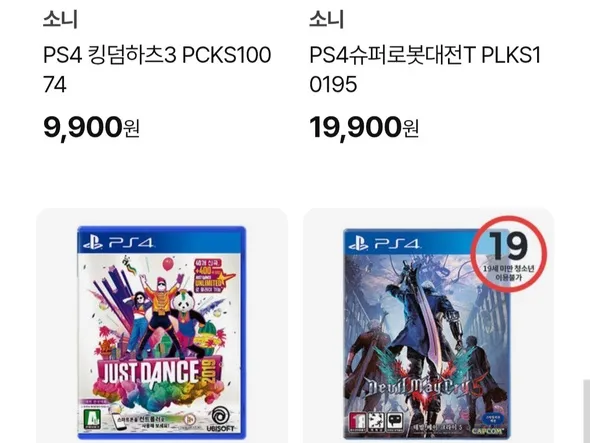Click the speech-bubble content descriptor icon
590x443 pixels.
click(x=395, y=422)
